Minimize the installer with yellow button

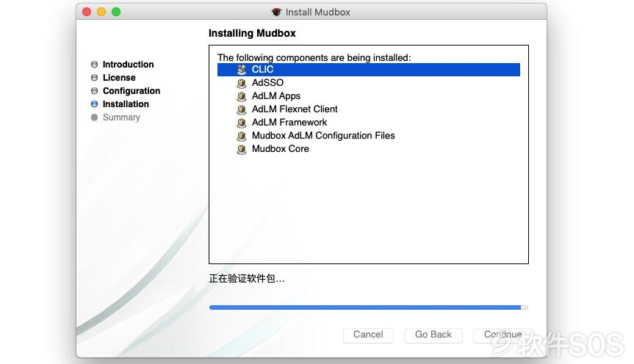101,12
